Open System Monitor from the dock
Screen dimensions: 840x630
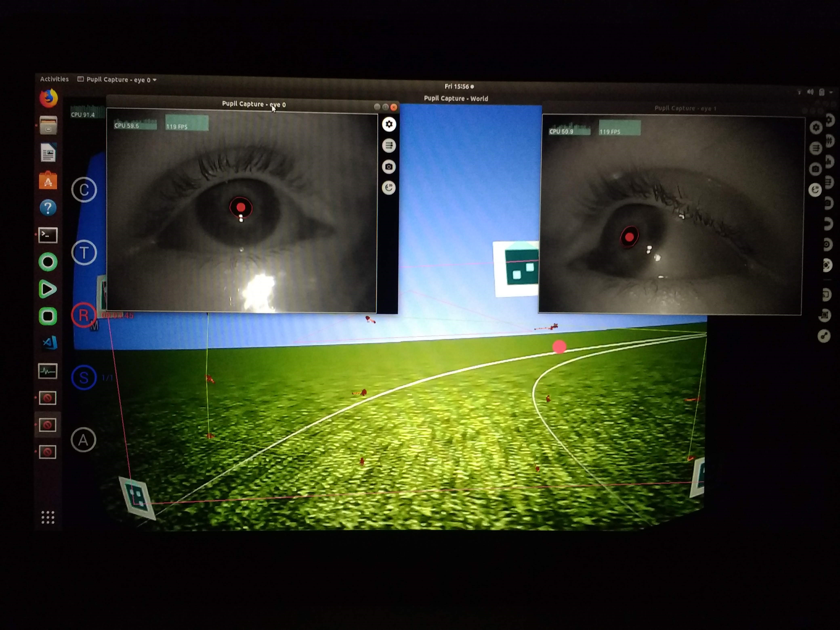[x=47, y=371]
